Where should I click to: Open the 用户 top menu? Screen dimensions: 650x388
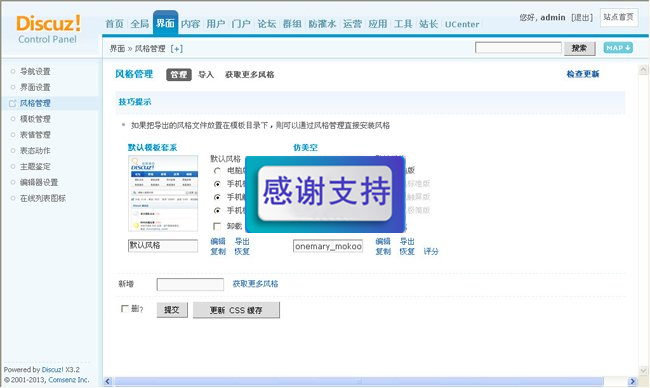[216, 24]
